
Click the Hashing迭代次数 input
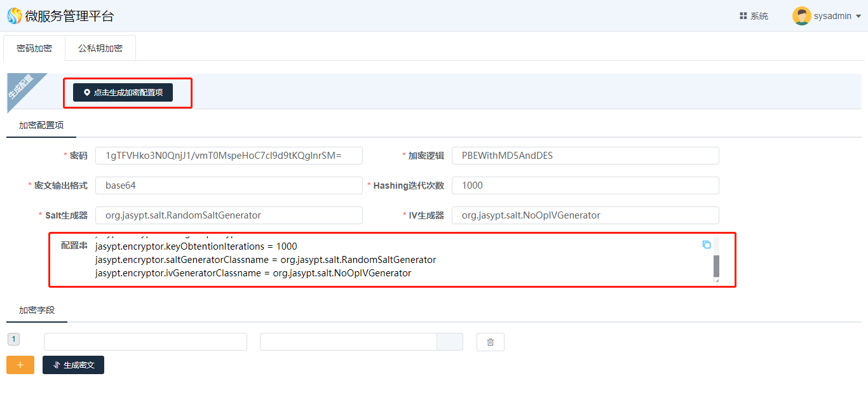click(585, 185)
